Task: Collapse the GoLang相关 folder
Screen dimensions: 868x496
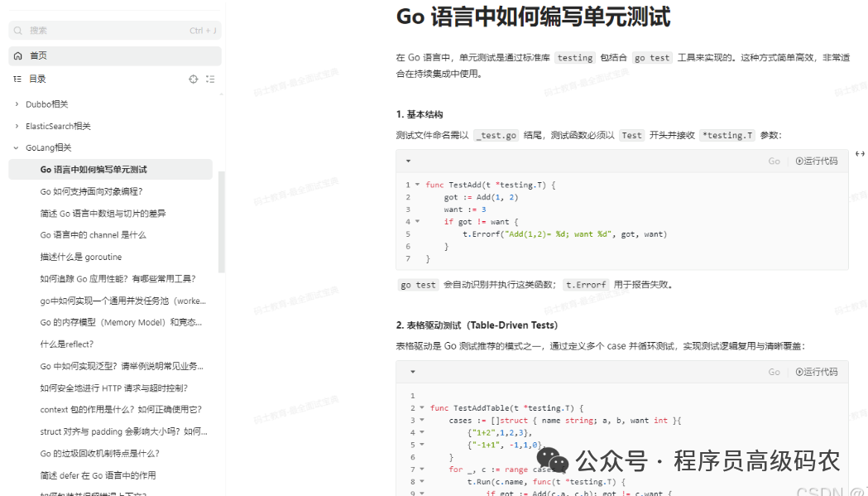Action: [17, 148]
